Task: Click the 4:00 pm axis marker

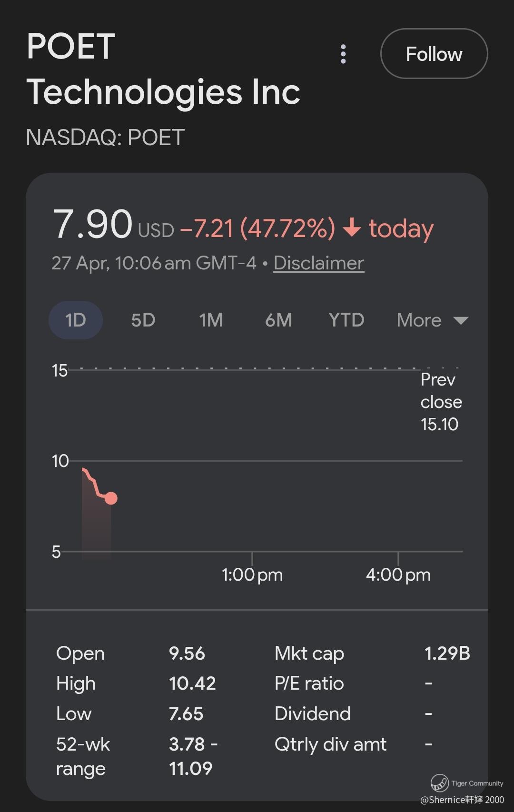Action: click(398, 574)
